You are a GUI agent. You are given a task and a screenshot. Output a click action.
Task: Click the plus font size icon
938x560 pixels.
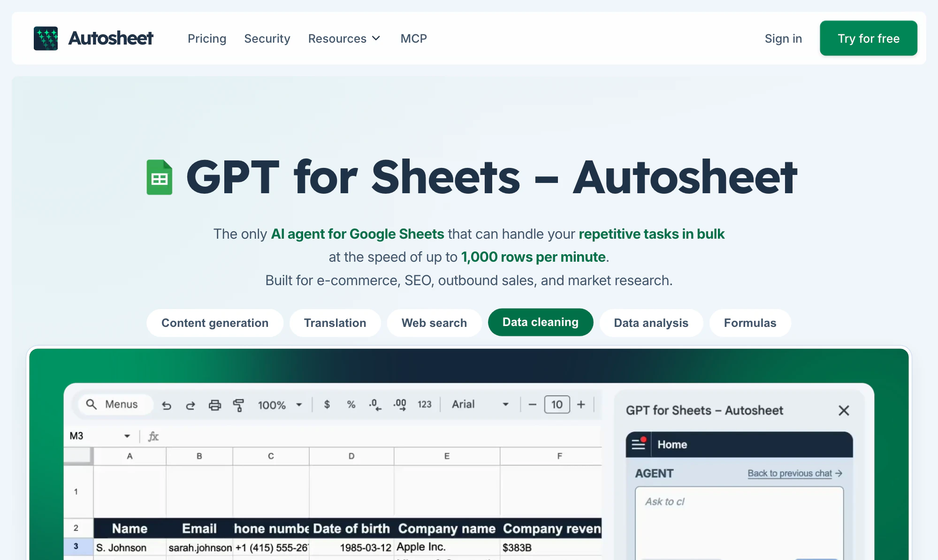[581, 404]
